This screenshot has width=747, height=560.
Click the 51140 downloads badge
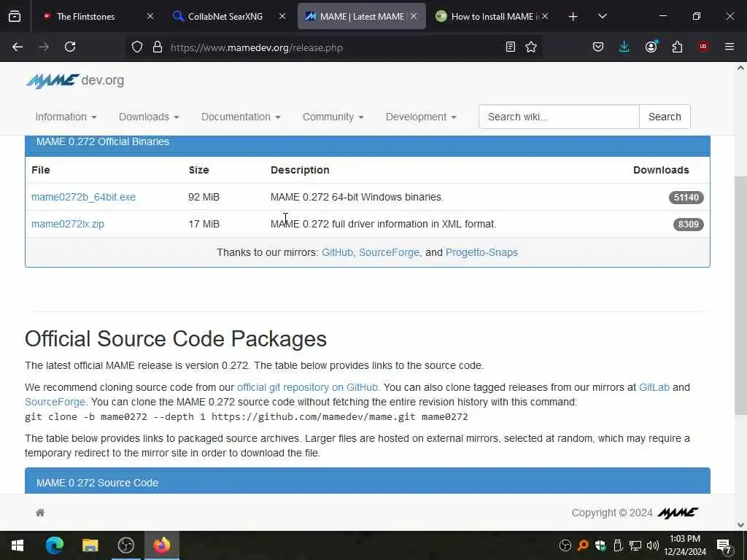click(x=686, y=198)
